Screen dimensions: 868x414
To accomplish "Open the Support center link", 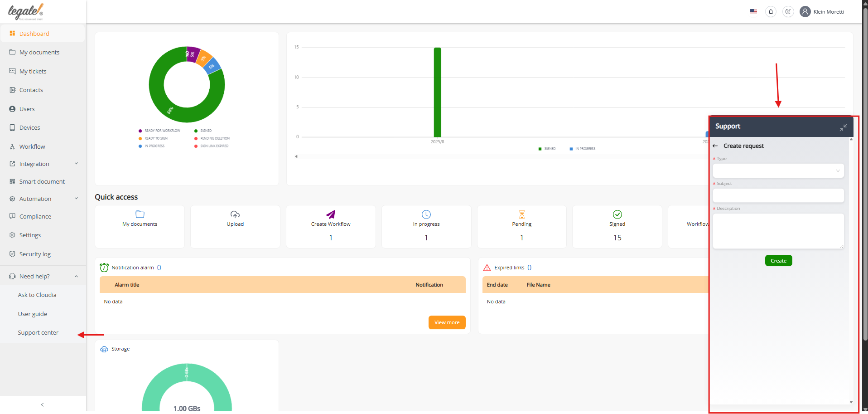I will tap(38, 333).
